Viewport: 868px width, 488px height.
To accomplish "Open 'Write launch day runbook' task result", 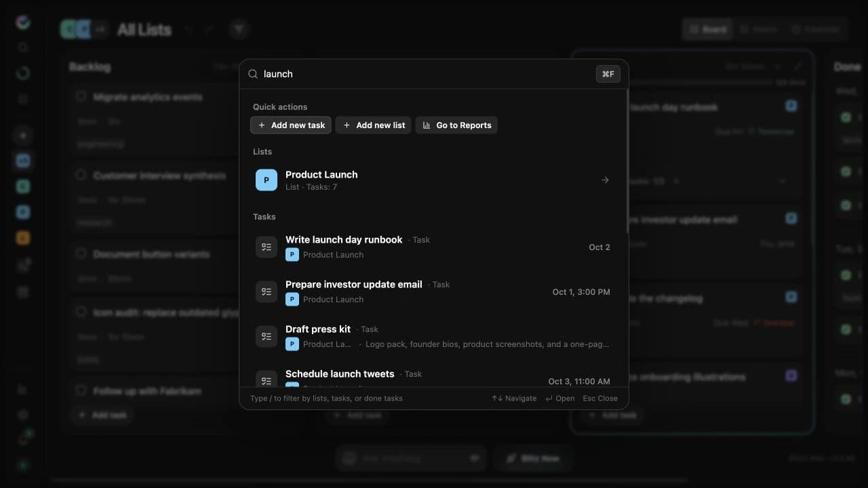I will pos(433,247).
